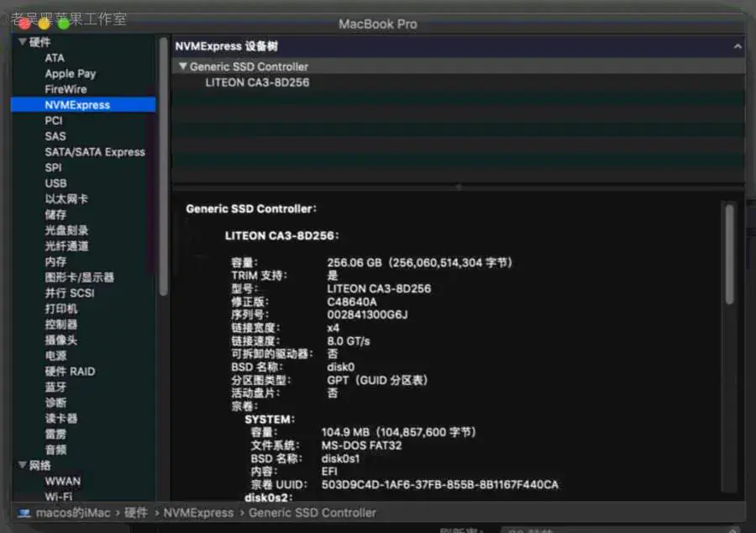Click the revision value C48640A

352,302
